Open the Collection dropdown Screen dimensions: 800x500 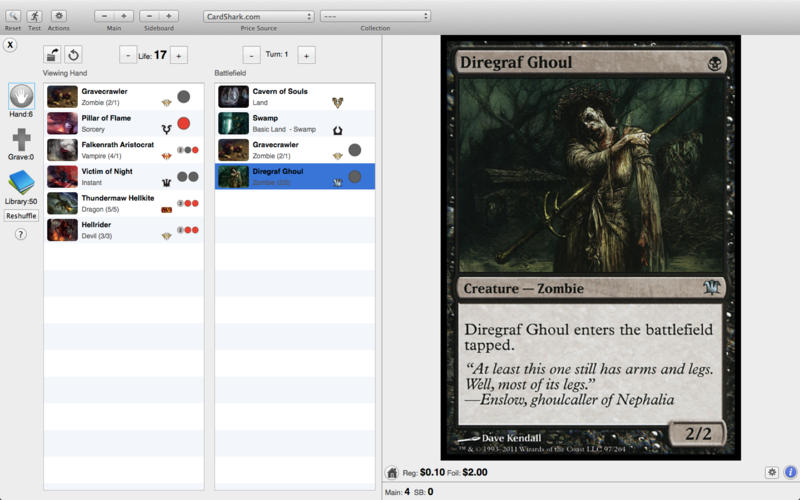click(375, 16)
